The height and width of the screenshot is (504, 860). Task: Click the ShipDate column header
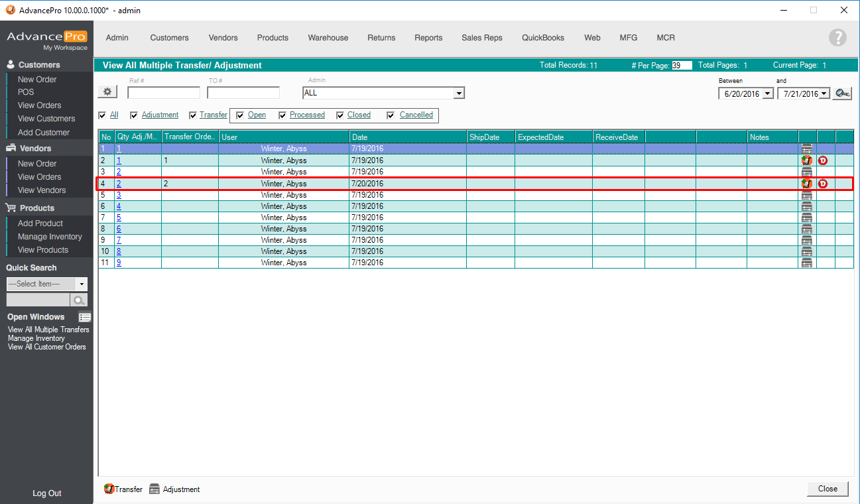click(491, 137)
